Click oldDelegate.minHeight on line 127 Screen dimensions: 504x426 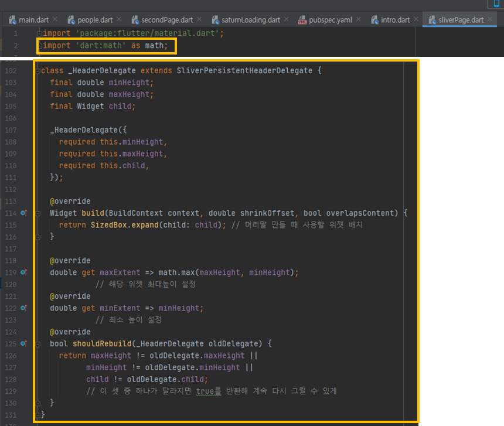[192, 367]
